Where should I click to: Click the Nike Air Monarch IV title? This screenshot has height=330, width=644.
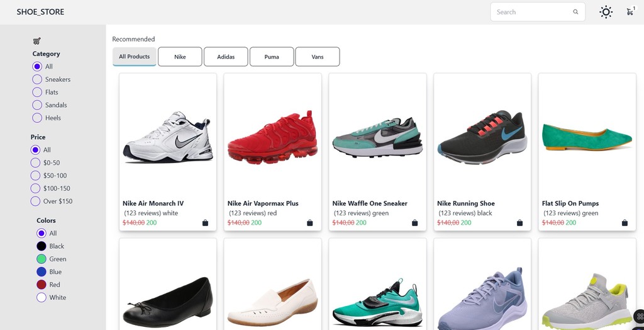(153, 203)
